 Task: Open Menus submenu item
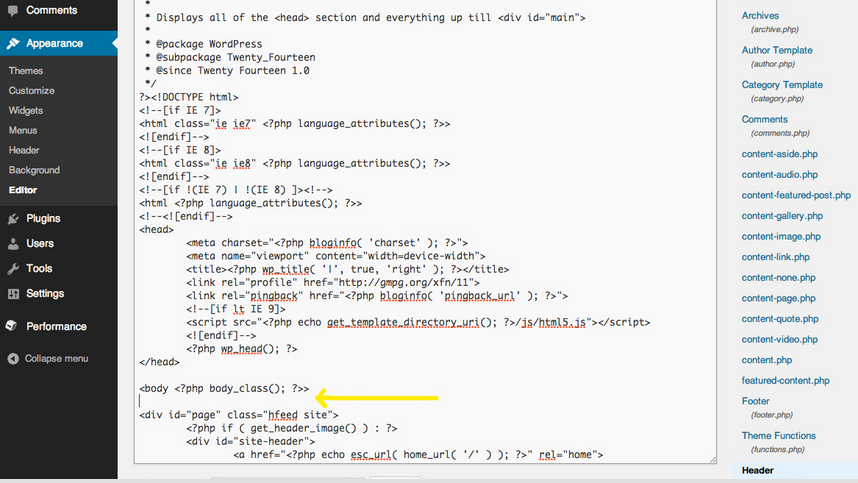click(22, 130)
